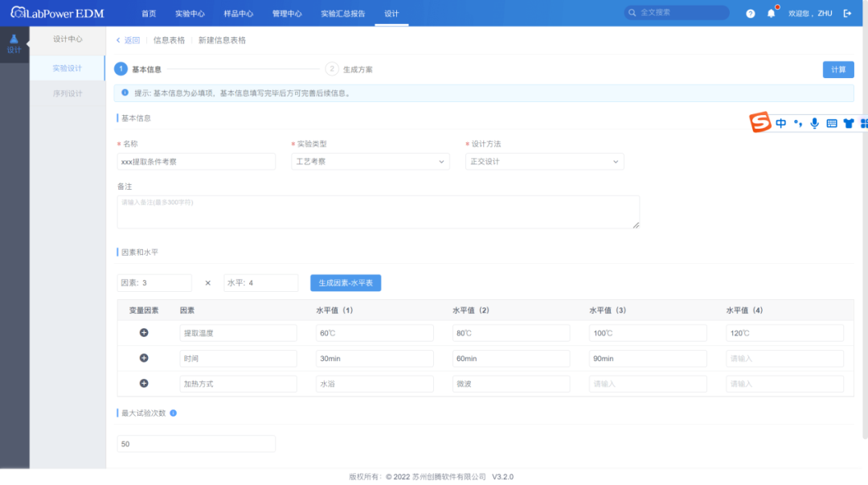
Task: Click the info icon beside 最大试验次数
Action: pos(174,413)
